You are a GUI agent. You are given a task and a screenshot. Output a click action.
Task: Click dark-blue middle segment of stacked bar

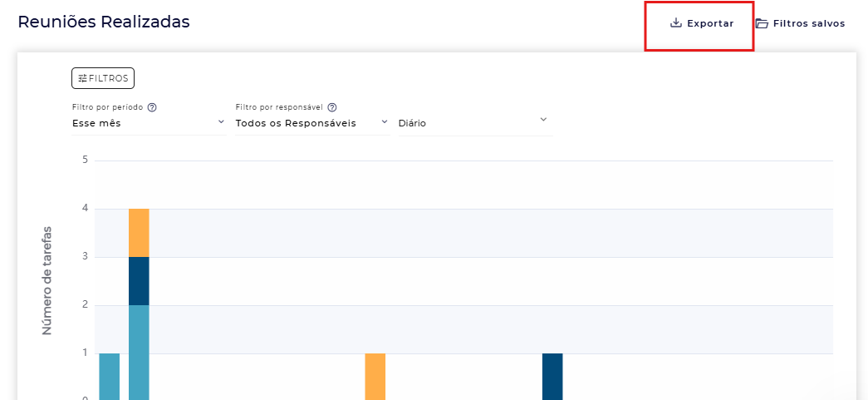point(139,281)
